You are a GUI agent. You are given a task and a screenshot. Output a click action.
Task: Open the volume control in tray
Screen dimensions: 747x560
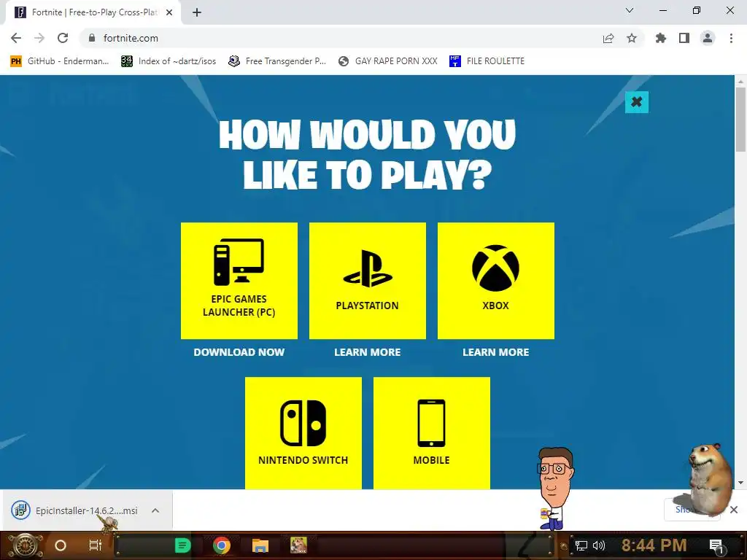(x=599, y=545)
